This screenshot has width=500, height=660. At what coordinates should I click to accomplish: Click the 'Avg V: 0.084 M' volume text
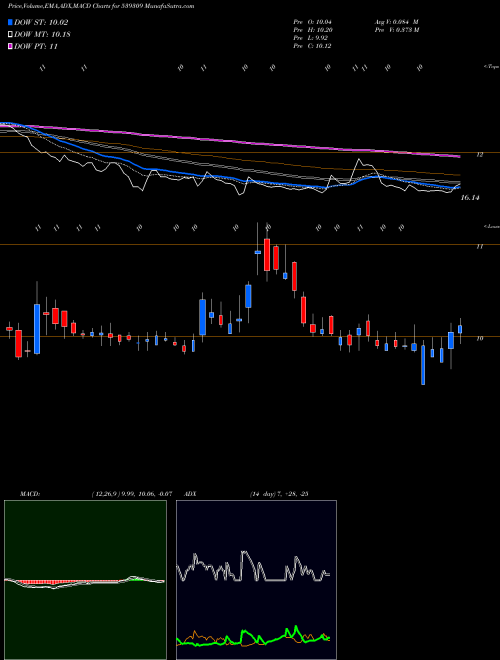[x=396, y=21]
